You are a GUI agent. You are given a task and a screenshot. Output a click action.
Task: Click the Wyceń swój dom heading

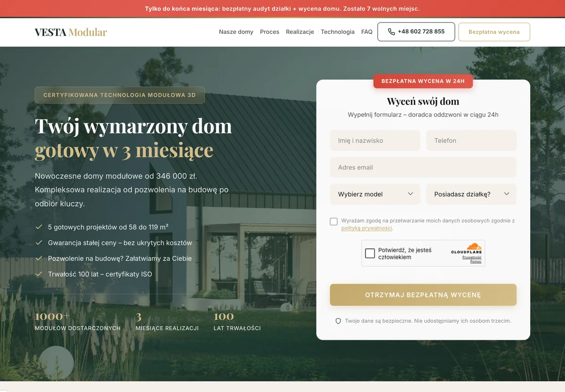[423, 101]
